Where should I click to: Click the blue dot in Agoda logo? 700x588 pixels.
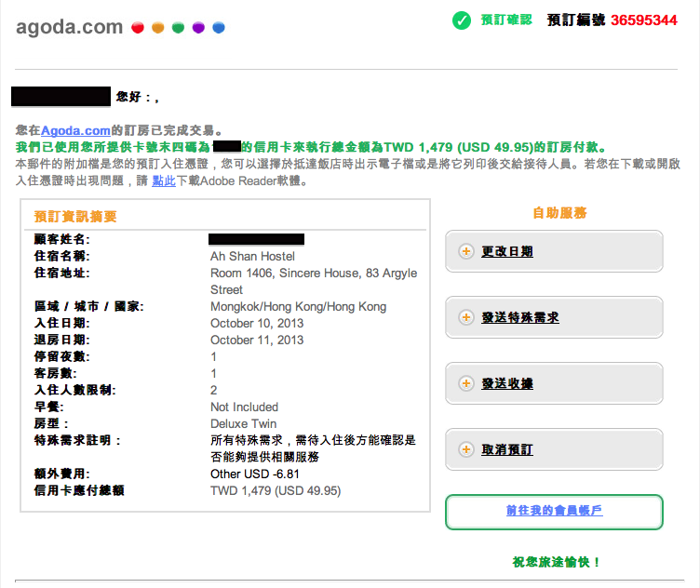pos(219,28)
